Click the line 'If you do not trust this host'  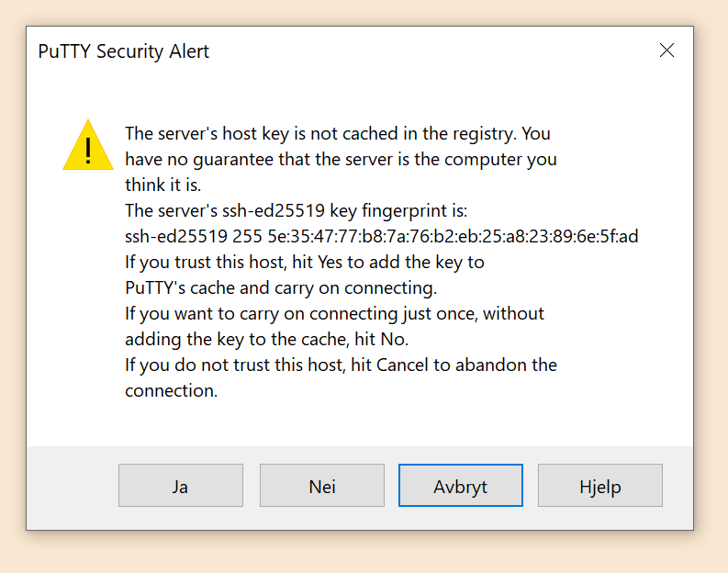(x=340, y=365)
